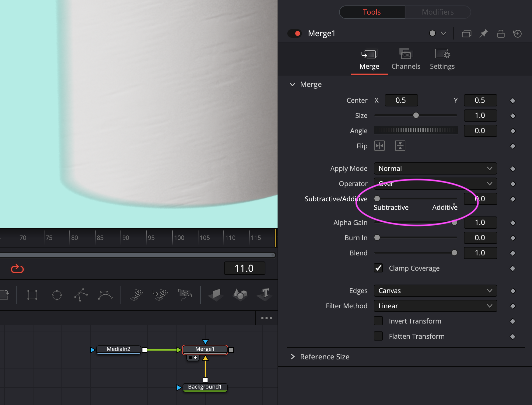Add a Shape 3D node
Image resolution: width=532 pixels, height=405 pixels.
(x=240, y=294)
